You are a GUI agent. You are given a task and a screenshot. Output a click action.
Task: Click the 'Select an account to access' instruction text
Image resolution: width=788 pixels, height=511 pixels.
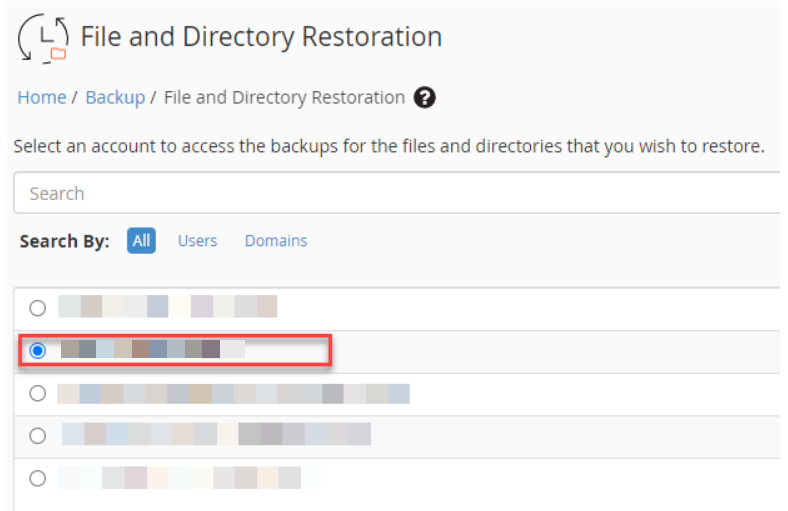coord(389,146)
